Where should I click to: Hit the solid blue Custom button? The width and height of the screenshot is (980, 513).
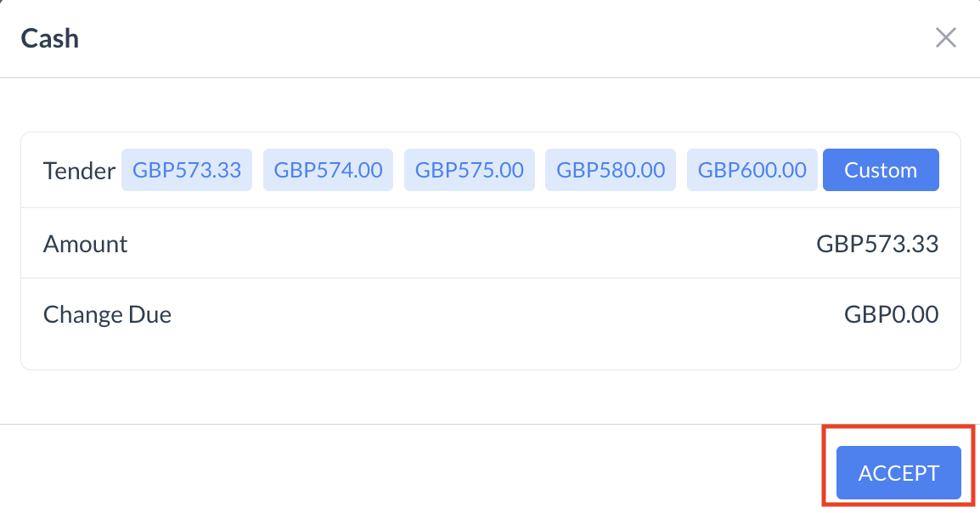pyautogui.click(x=881, y=170)
